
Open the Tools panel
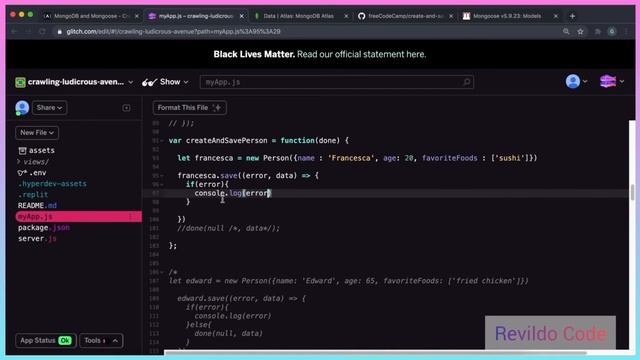click(x=101, y=340)
